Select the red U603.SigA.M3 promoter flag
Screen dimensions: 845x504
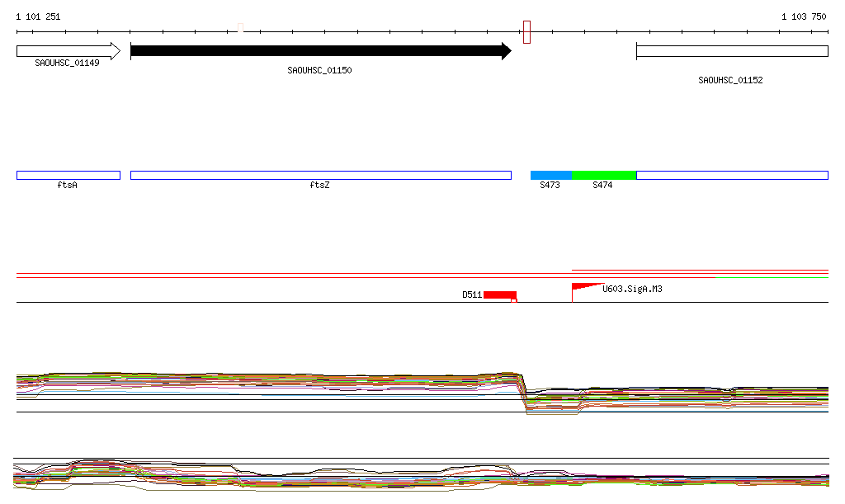(584, 286)
